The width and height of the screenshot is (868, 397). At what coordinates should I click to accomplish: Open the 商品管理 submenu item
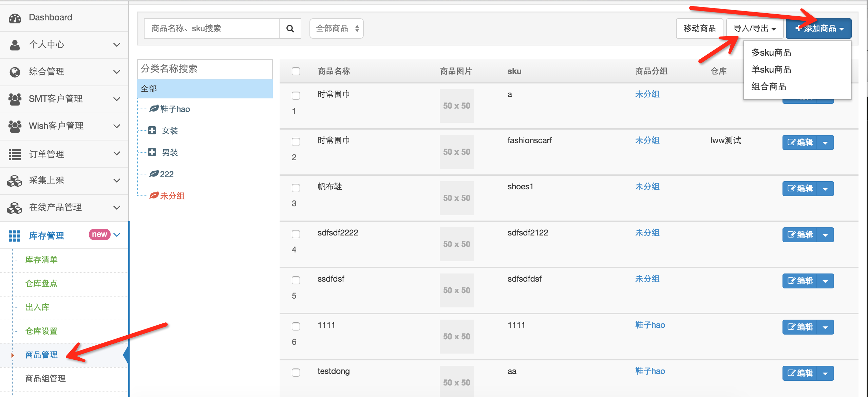point(41,355)
